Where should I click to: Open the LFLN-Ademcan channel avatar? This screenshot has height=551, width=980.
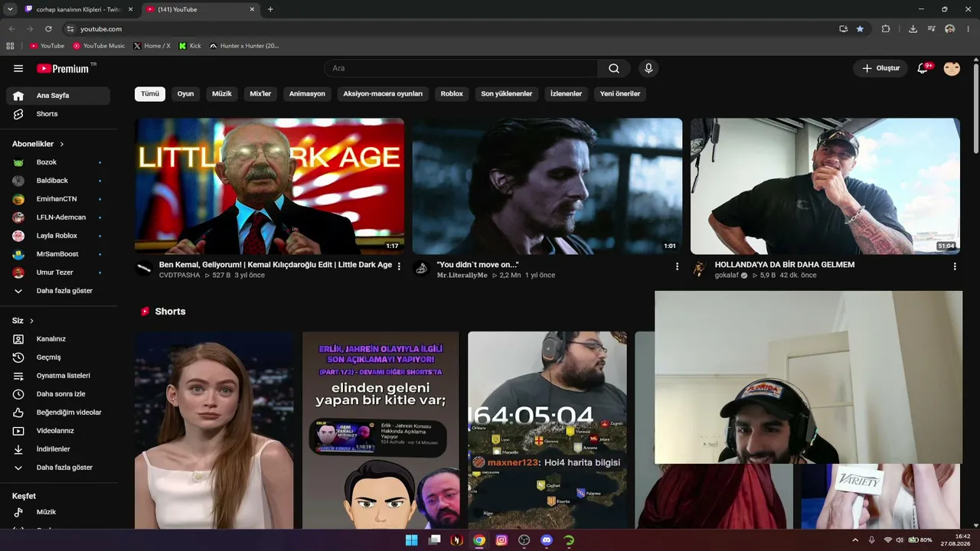tap(18, 217)
